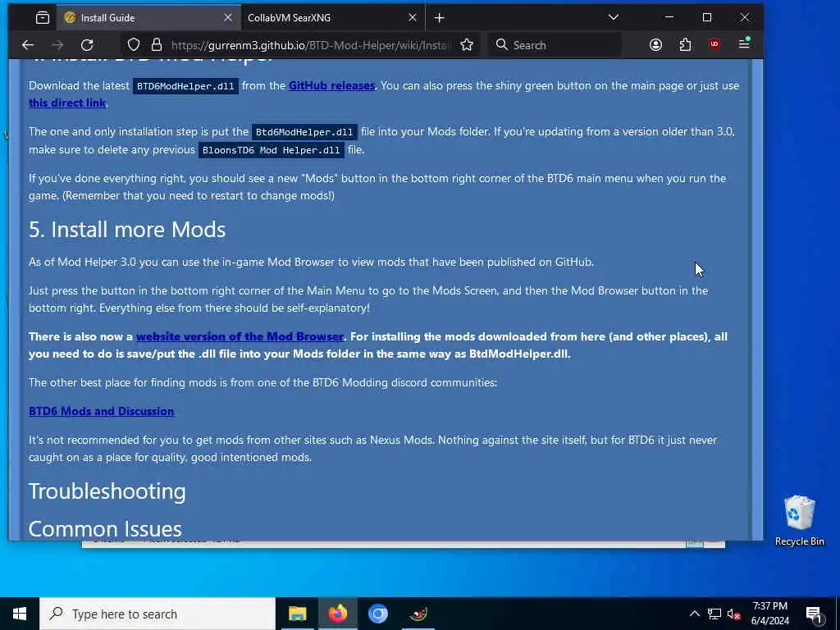
Task: Open the GitHub releases link
Action: click(x=331, y=85)
